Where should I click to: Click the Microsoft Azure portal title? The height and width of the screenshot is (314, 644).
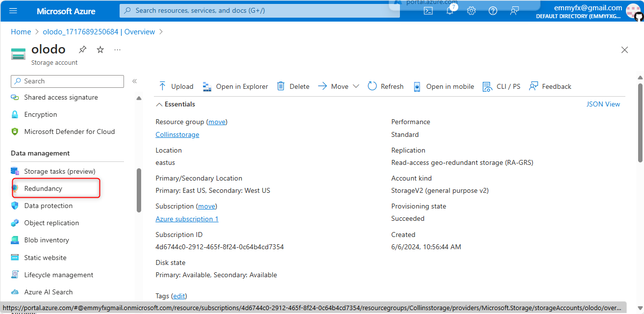[x=66, y=11]
